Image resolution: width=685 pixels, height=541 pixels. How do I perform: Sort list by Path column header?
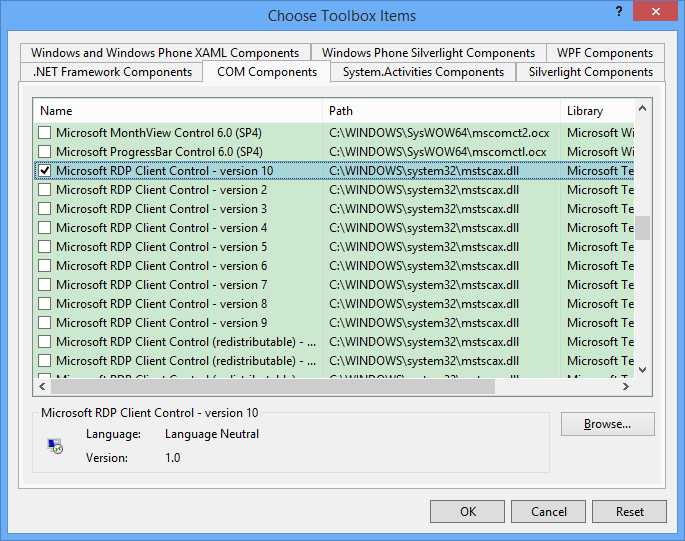[441, 111]
